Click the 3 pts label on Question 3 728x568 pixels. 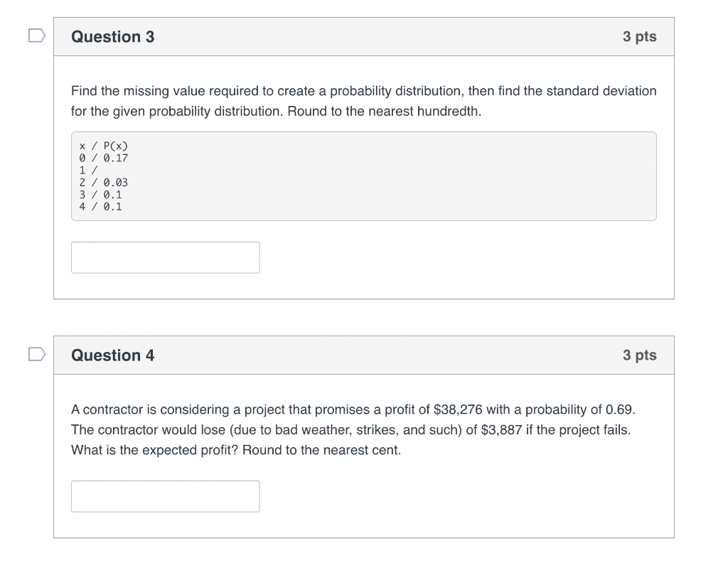tap(641, 36)
